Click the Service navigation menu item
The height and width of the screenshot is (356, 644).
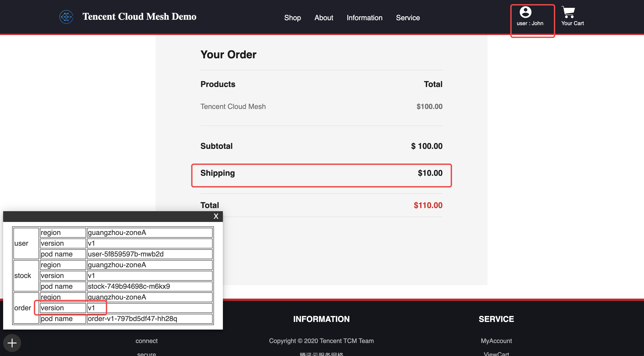click(408, 17)
